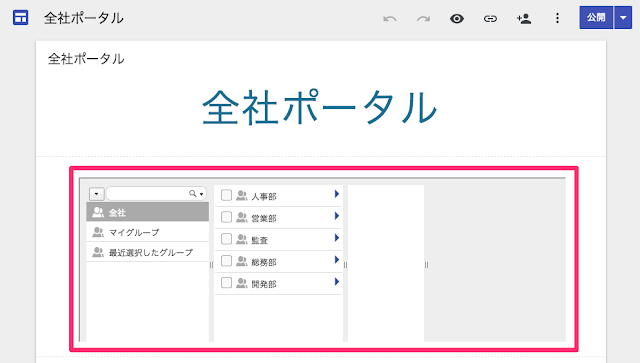Check the 総務部 checkbox
Screen dimensions: 640x363
pyautogui.click(x=226, y=261)
